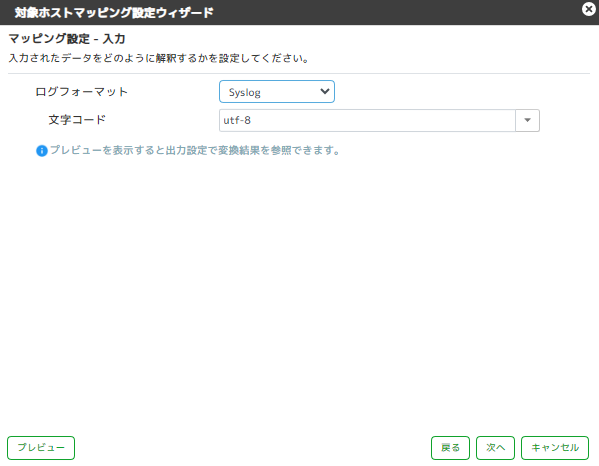Image resolution: width=599 pixels, height=466 pixels.
Task: Click the Syslog dropdown chevron
Action: (325, 91)
